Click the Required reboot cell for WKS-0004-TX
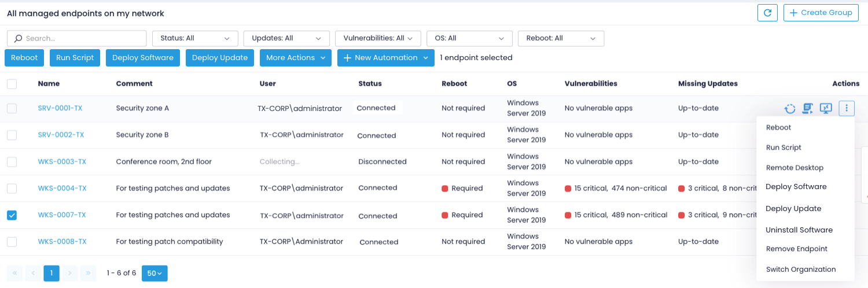 (462, 189)
